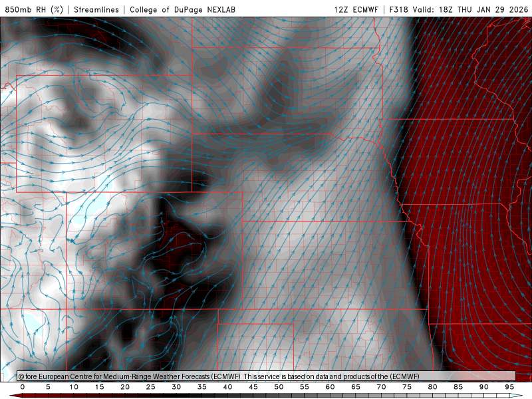Viewport: 532px width, 399px height.
Task: Click the 'F318' forecast hour label
Action: click(x=398, y=9)
